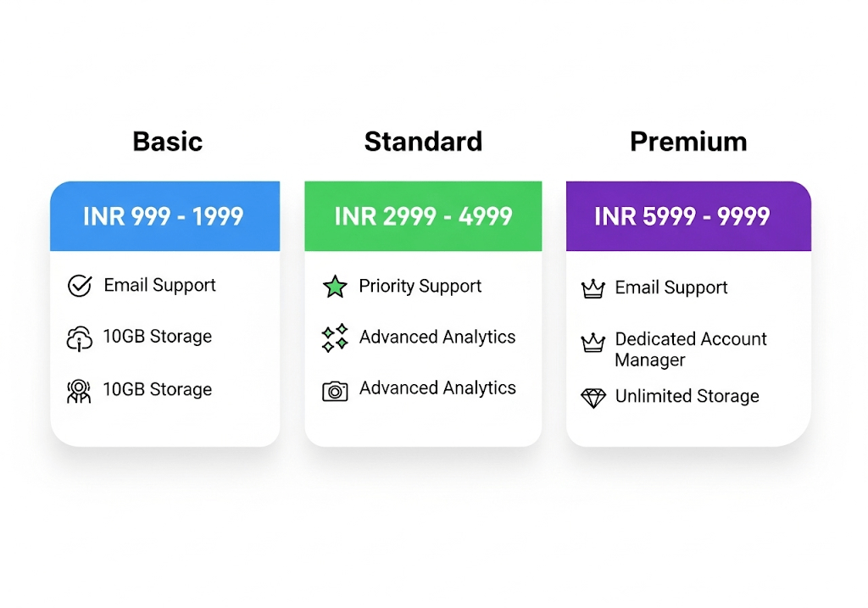Select the Premium plan heading
Image resolution: width=868 pixels, height=608 pixels.
point(688,141)
